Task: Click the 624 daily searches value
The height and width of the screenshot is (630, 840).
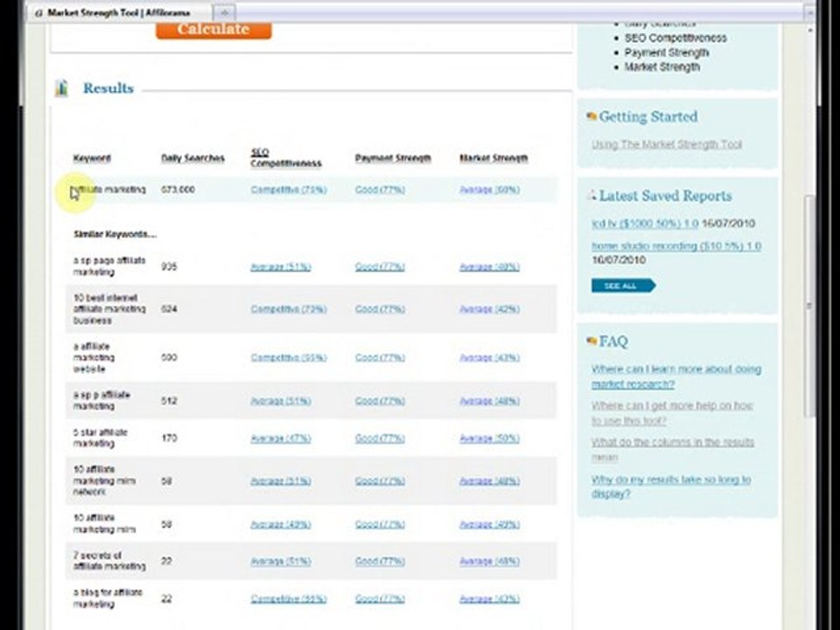Action: pyautogui.click(x=169, y=309)
